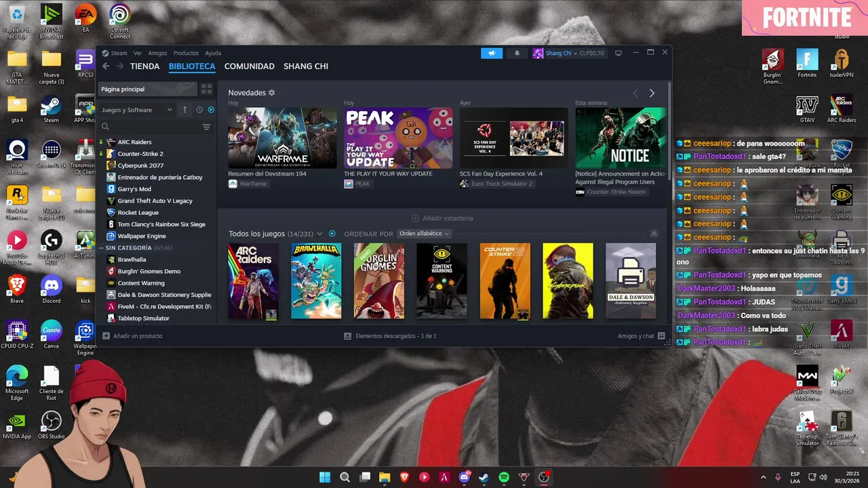Toggle the ready-to-play filter in sidebar

point(211,110)
